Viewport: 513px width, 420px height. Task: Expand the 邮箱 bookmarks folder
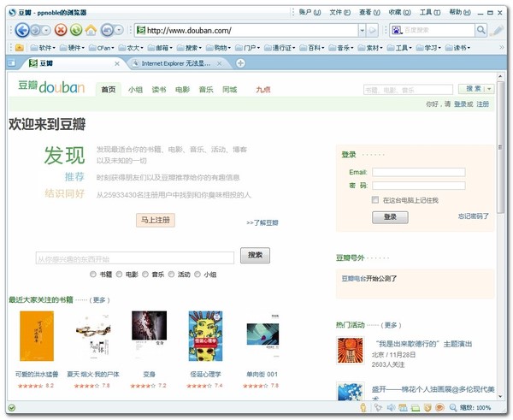[160, 48]
